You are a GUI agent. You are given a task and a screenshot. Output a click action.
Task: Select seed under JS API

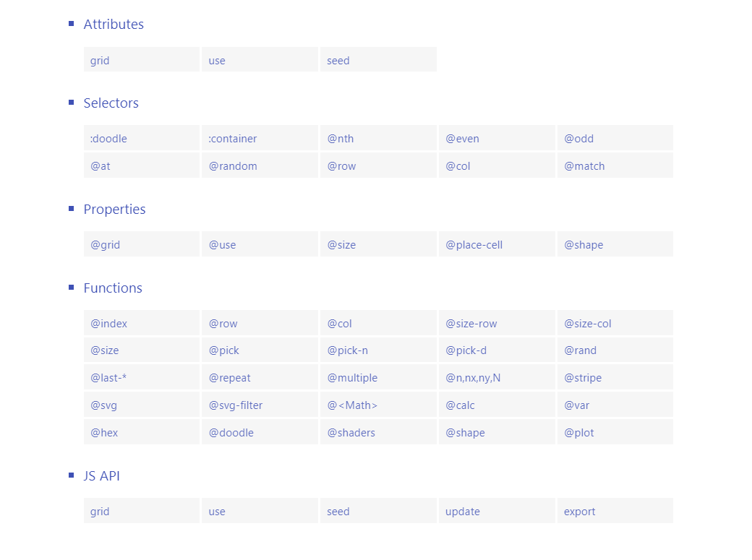pos(378,511)
